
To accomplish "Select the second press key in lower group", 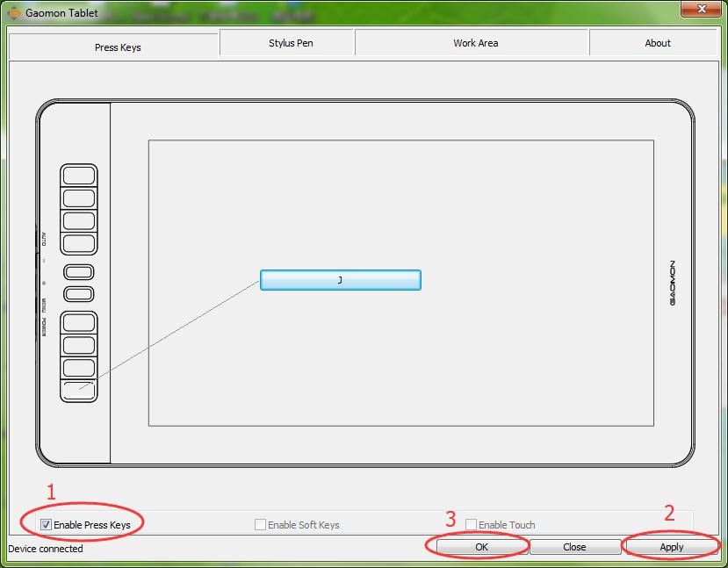I will coord(79,345).
